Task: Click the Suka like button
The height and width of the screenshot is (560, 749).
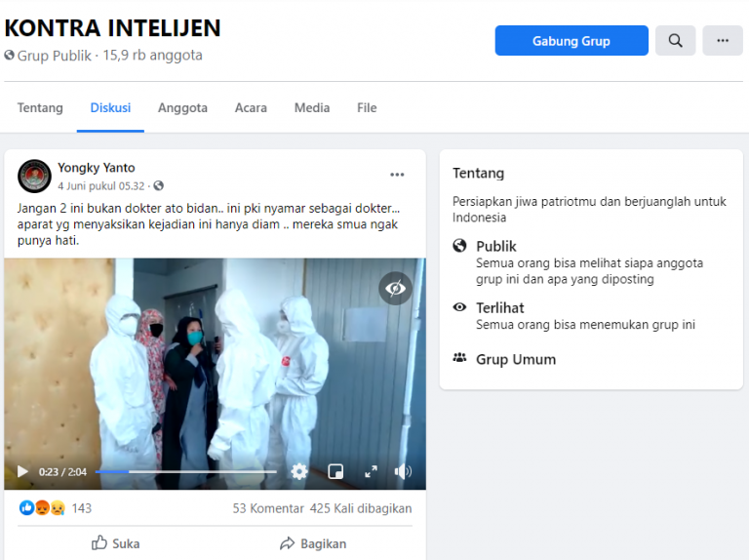Action: tap(116, 543)
